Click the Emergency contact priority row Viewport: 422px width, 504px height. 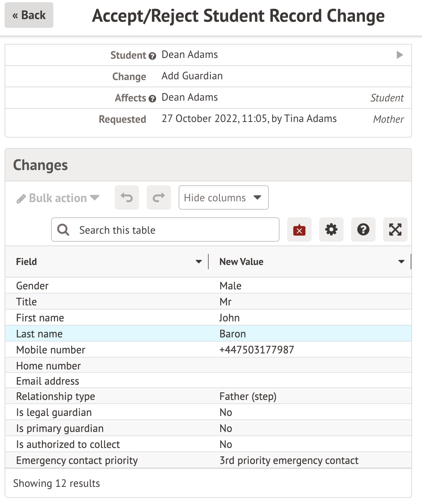pyautogui.click(x=208, y=461)
